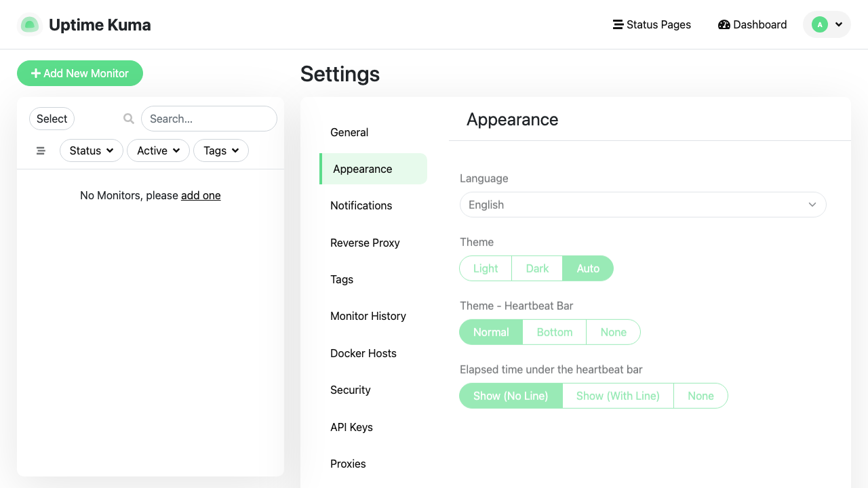Image resolution: width=868 pixels, height=488 pixels.
Task: Open the Tags filter dropdown
Action: (221, 150)
